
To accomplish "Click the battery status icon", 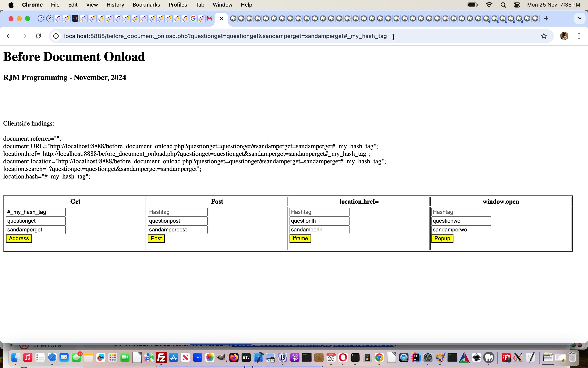I will [473, 5].
